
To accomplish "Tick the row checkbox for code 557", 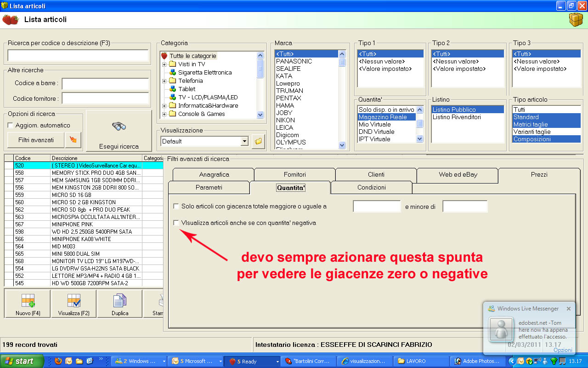I will click(x=9, y=180).
